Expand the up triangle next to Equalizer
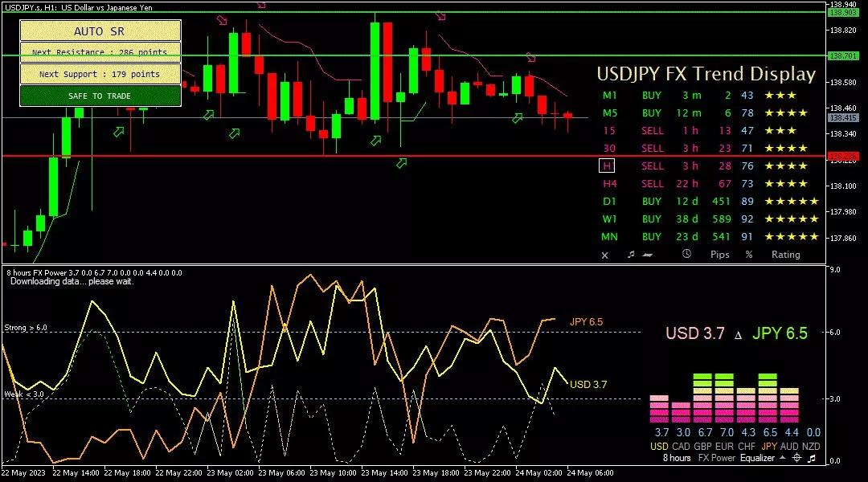 pos(782,458)
